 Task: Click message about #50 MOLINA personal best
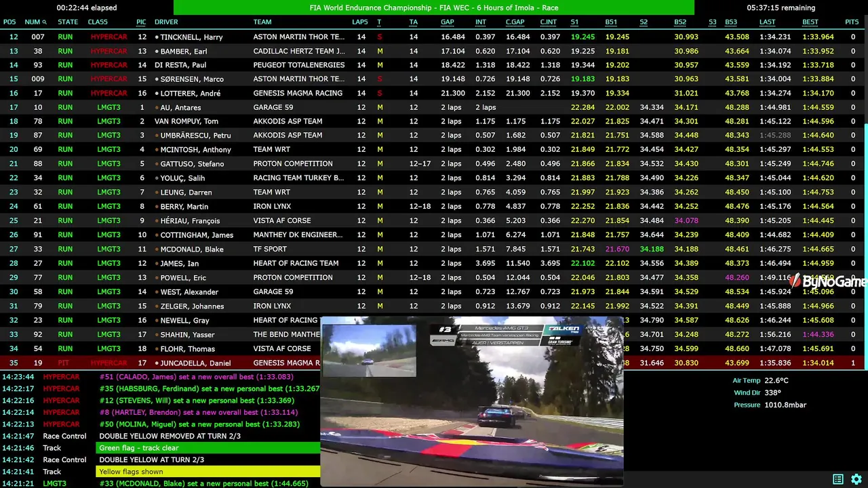click(x=199, y=424)
